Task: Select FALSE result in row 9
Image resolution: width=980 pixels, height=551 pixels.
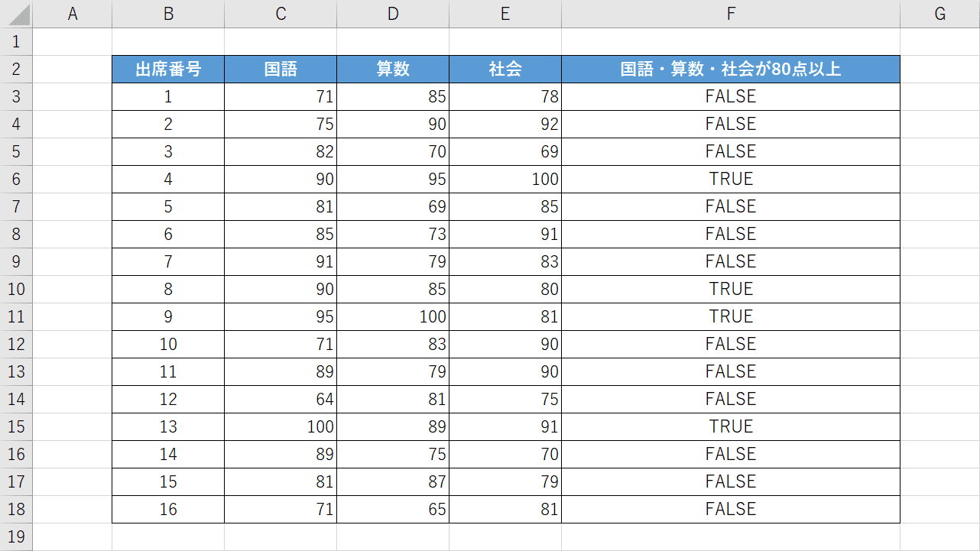Action: click(x=731, y=261)
